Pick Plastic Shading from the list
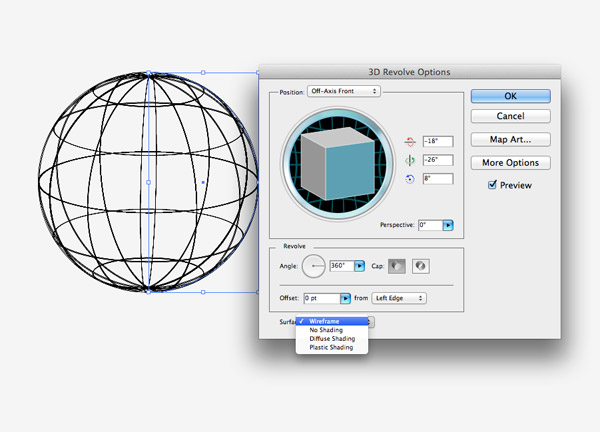600x432 pixels. (x=331, y=348)
